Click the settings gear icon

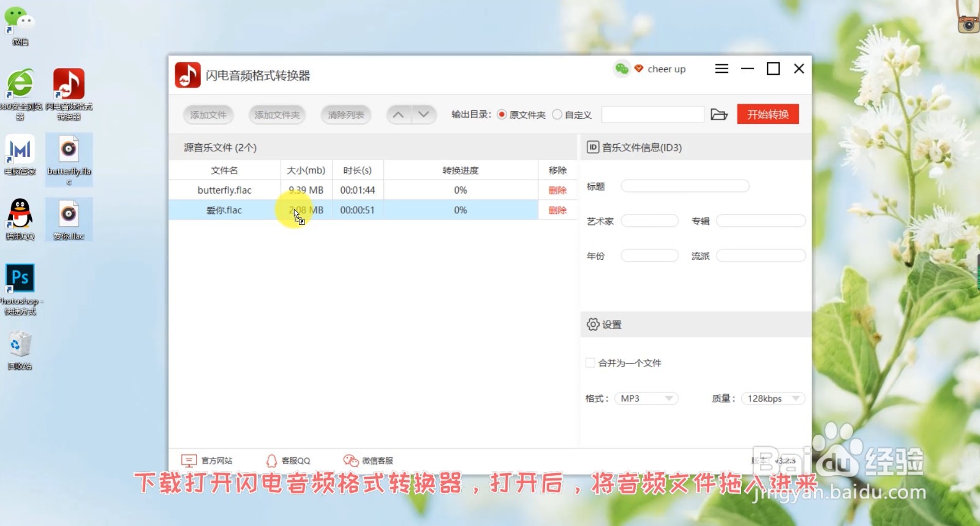tap(592, 324)
